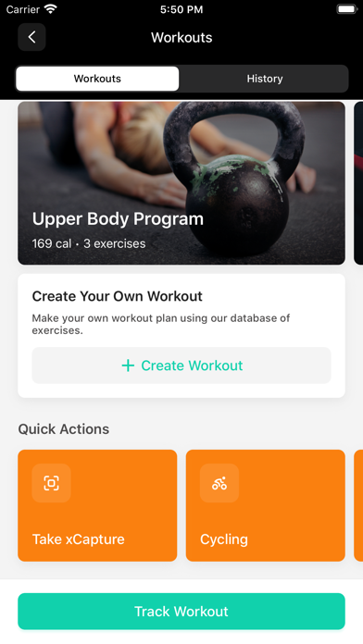
Task: Click the Track Workout button
Action: click(x=181, y=611)
